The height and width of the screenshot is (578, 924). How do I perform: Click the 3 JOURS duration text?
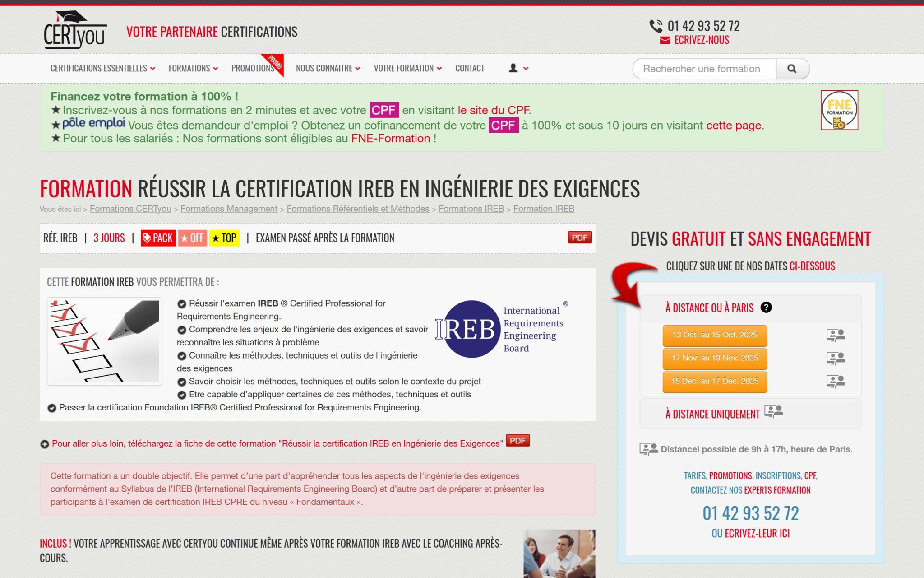tap(109, 238)
